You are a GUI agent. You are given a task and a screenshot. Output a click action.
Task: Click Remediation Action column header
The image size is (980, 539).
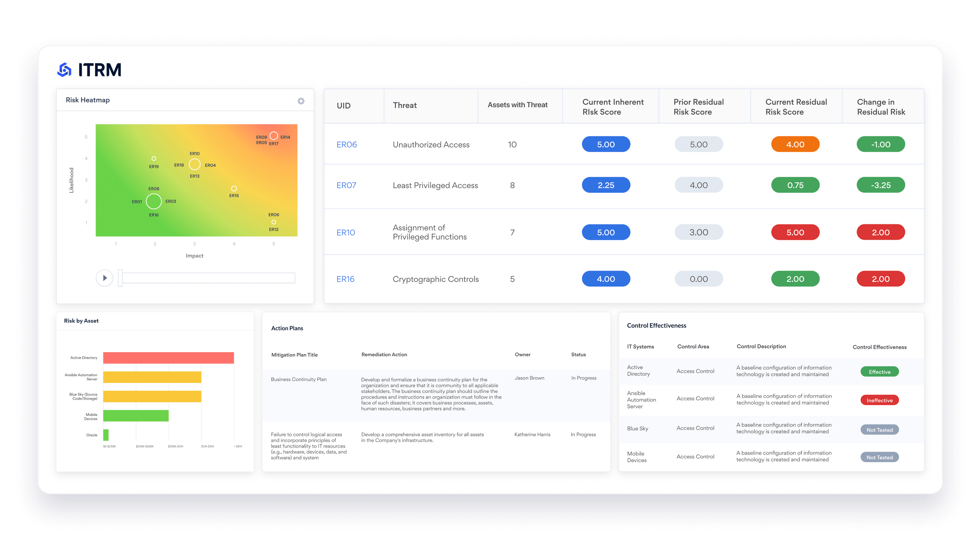384,354
